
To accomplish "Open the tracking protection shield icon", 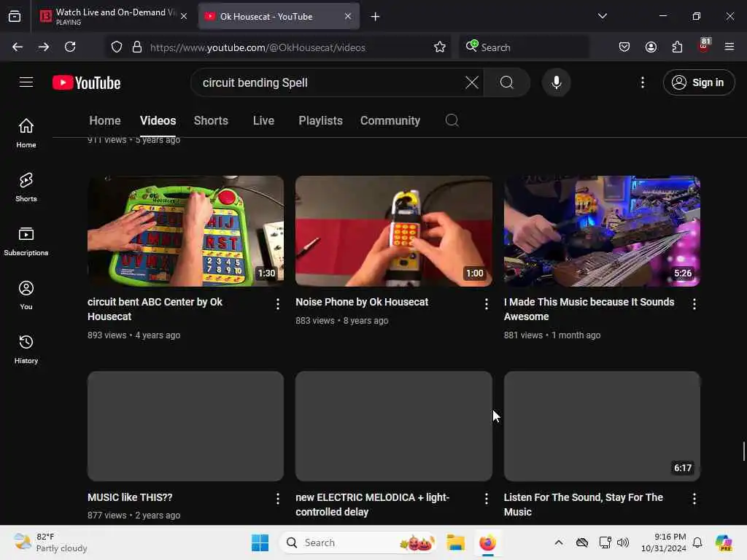I will (x=117, y=47).
